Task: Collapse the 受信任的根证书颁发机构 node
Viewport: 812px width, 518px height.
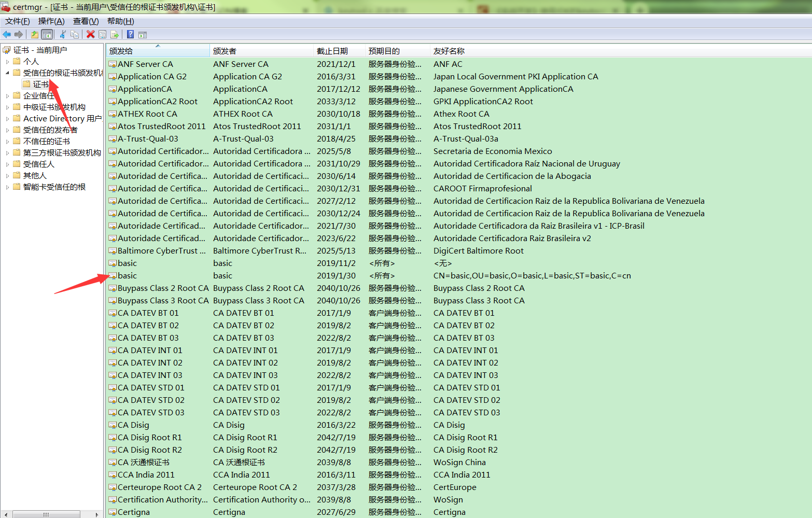Action: click(x=7, y=73)
